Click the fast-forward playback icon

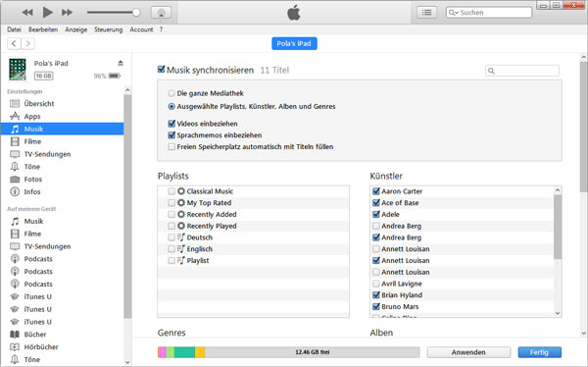(x=67, y=13)
